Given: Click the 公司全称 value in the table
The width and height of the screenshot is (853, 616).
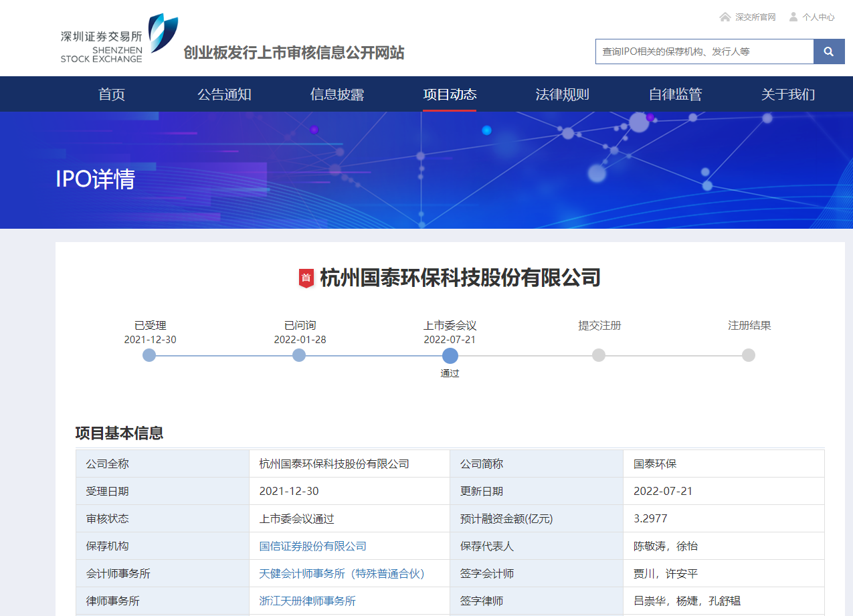Looking at the screenshot, I should click(335, 464).
